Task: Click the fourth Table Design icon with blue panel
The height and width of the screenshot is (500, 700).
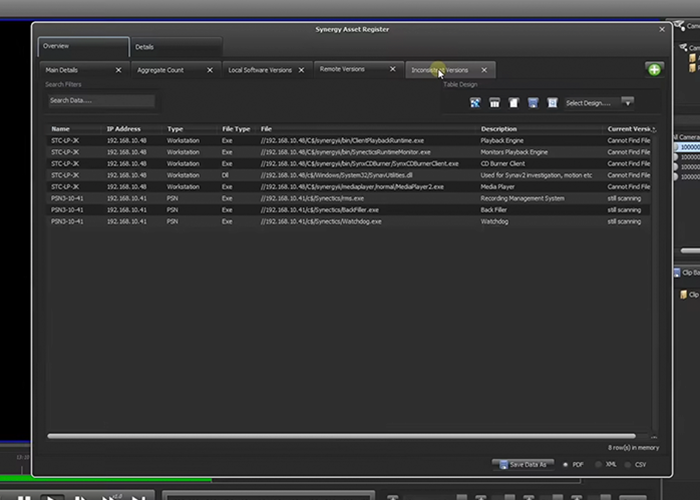Action: pos(533,103)
